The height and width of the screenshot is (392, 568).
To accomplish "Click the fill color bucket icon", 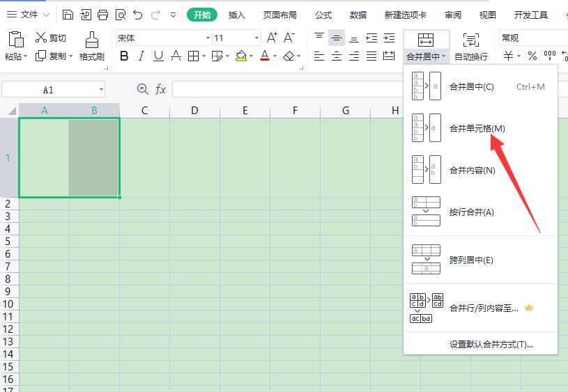I will (241, 56).
